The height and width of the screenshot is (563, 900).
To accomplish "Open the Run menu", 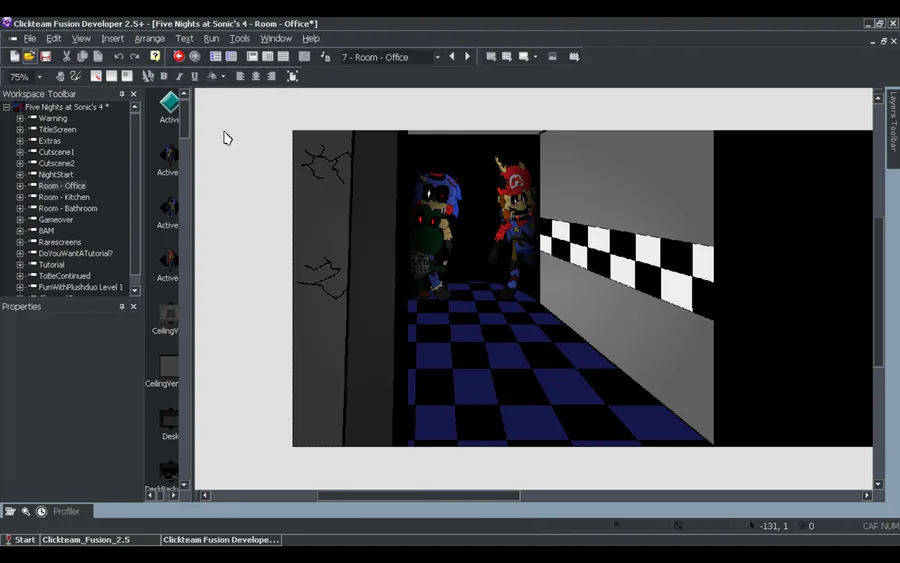I will click(211, 38).
